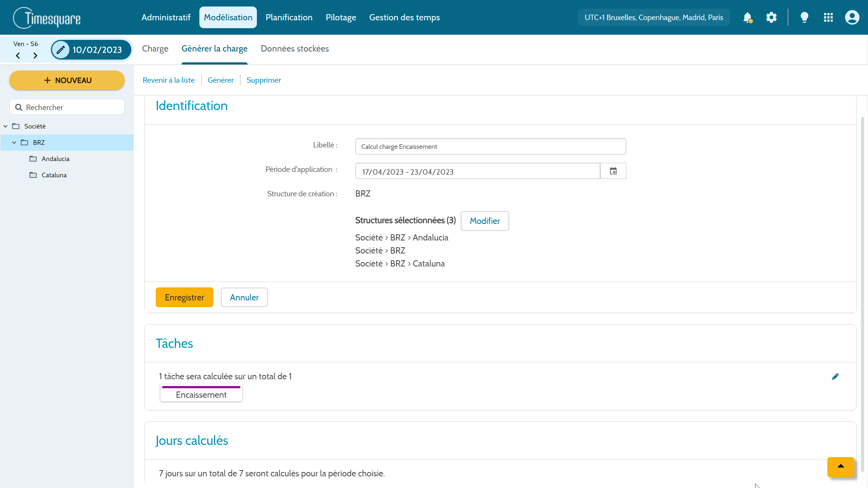Save with the Enregistrer button

[184, 297]
